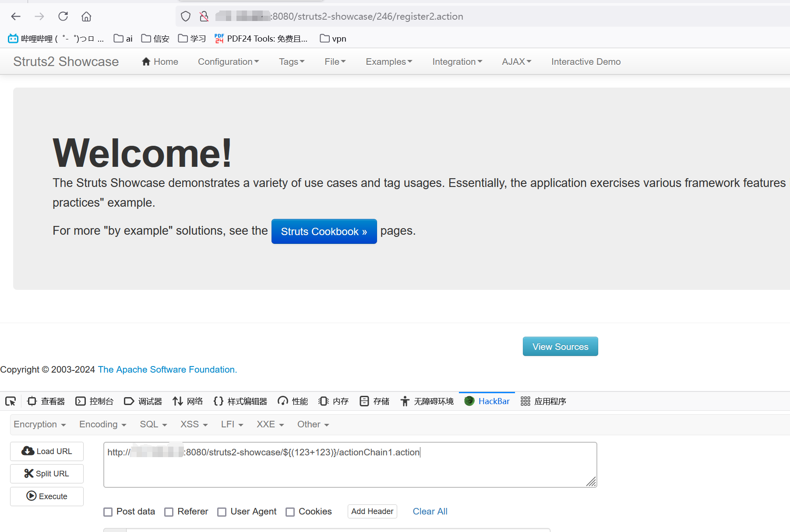Image resolution: width=790 pixels, height=532 pixels.
Task: Click the Split URL button
Action: tap(47, 474)
